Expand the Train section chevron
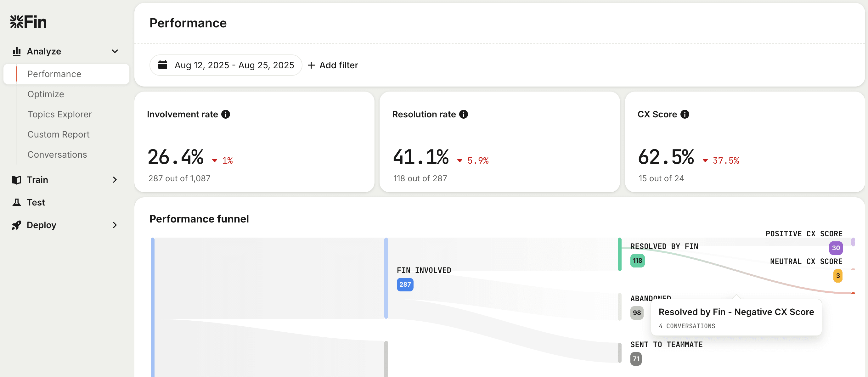Image resolution: width=868 pixels, height=377 pixels. click(x=115, y=180)
